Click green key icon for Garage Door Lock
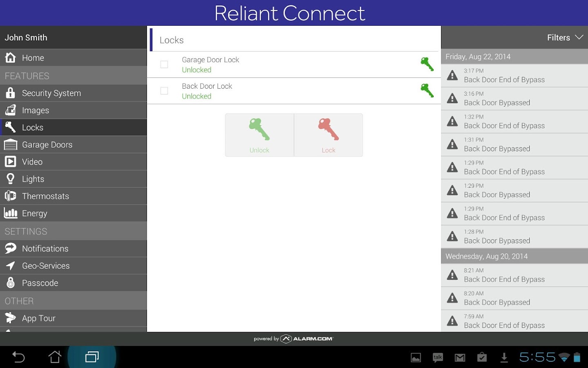Image resolution: width=588 pixels, height=368 pixels. coord(427,64)
